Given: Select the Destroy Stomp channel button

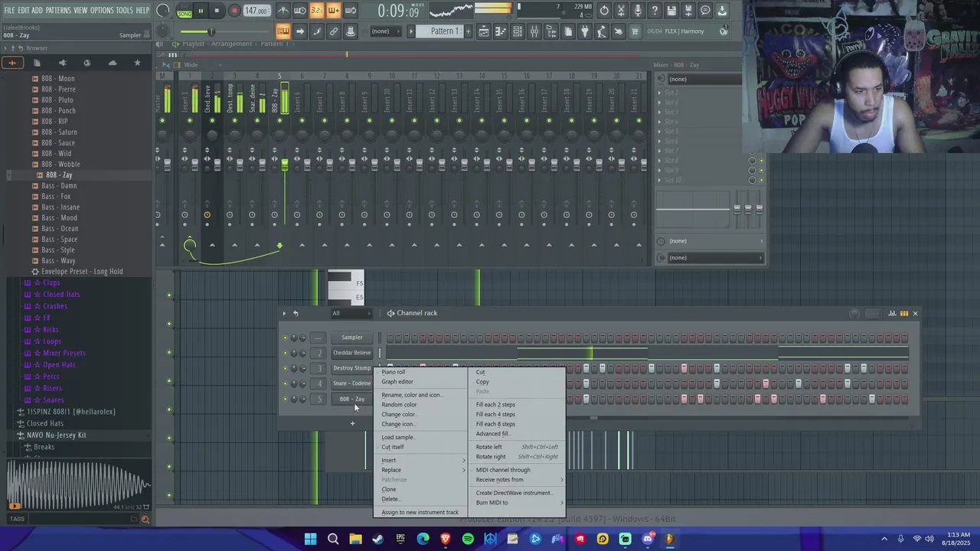Looking at the screenshot, I should (x=351, y=368).
